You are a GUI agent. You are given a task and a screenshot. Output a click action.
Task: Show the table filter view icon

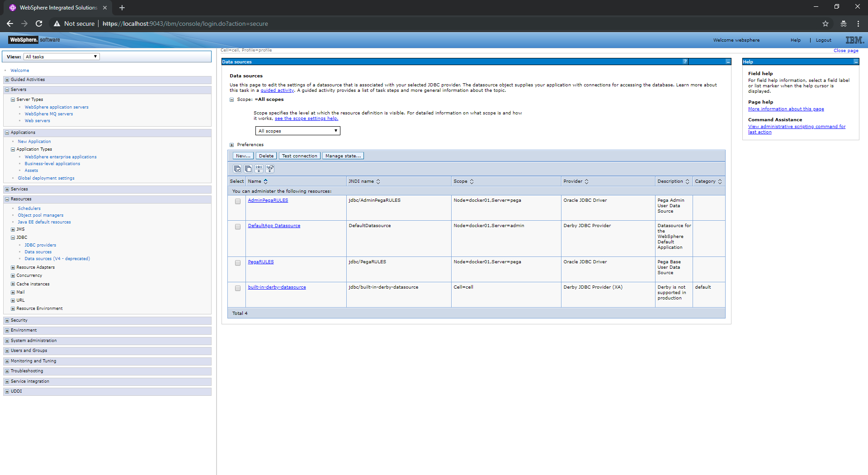coord(259,169)
